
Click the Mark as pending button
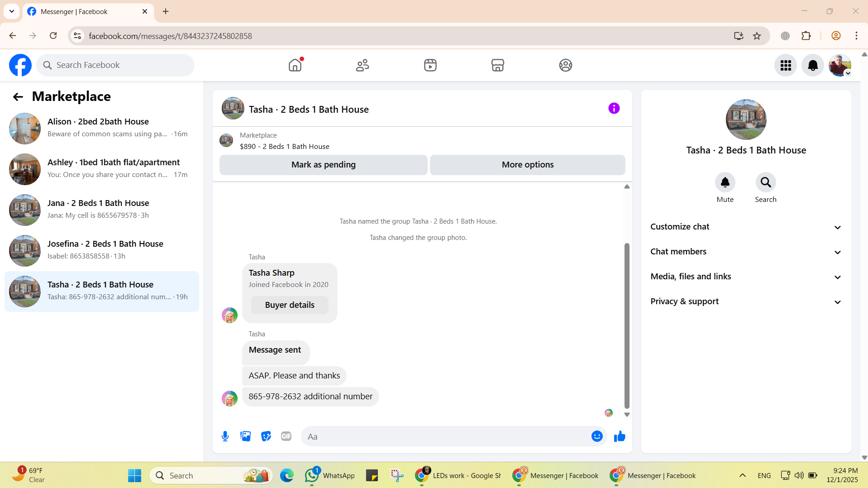coord(324,165)
